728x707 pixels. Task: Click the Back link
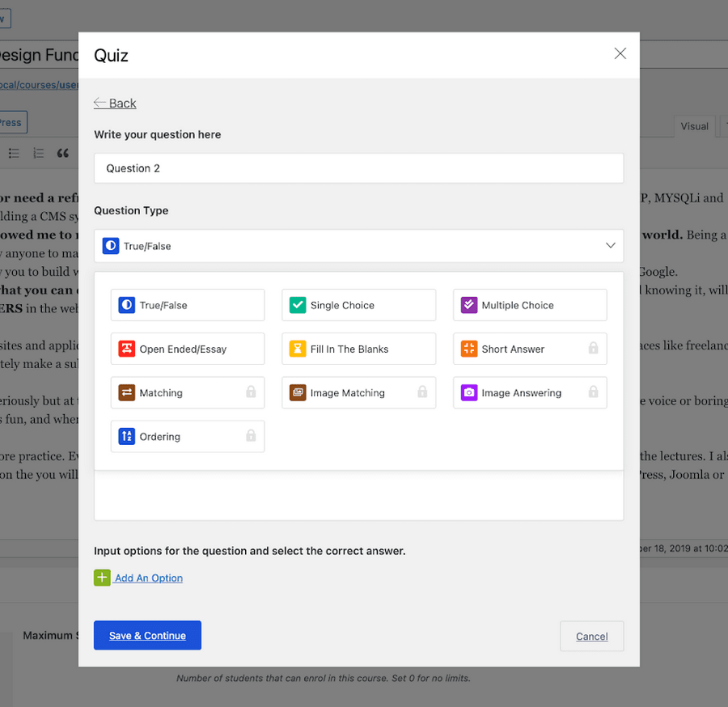point(115,103)
